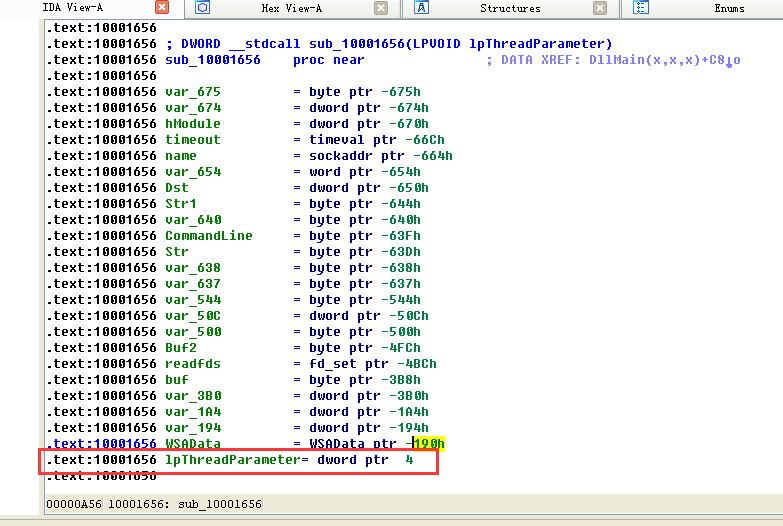The height and width of the screenshot is (526, 783).
Task: Click the Hex View-A tab icon
Action: [202, 7]
